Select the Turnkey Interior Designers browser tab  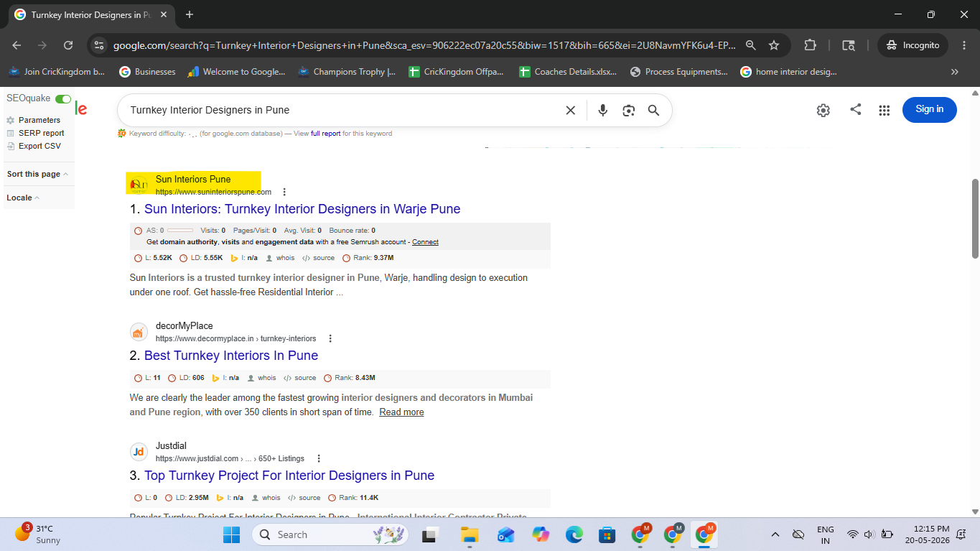[91, 15]
